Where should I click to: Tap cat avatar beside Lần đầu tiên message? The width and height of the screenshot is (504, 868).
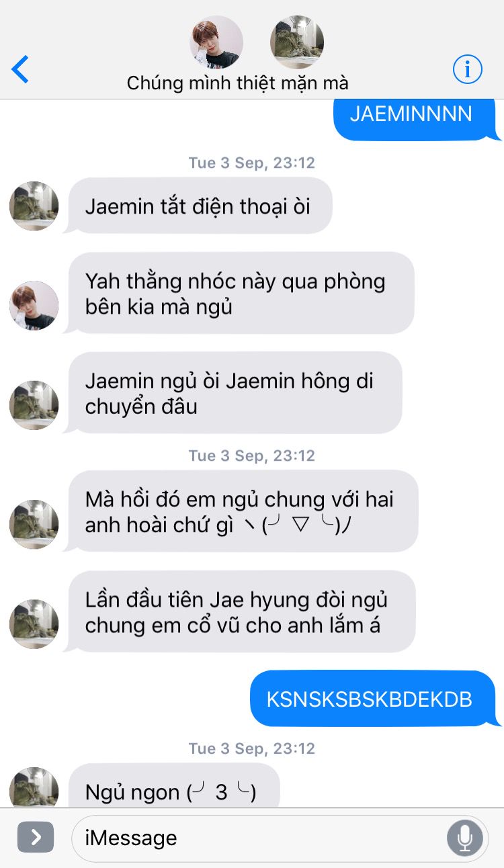pos(34,624)
